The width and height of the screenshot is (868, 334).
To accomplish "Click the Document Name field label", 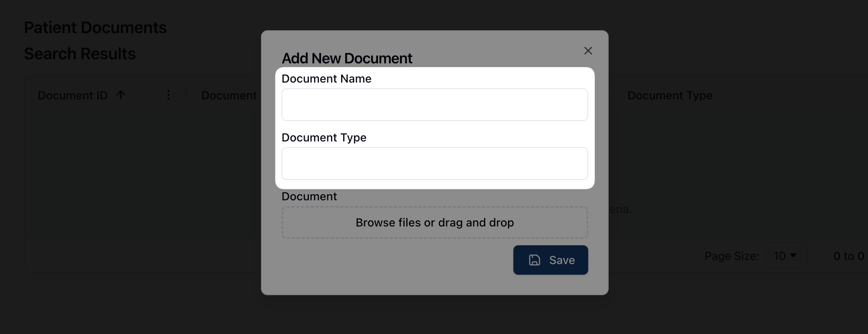I will (326, 78).
